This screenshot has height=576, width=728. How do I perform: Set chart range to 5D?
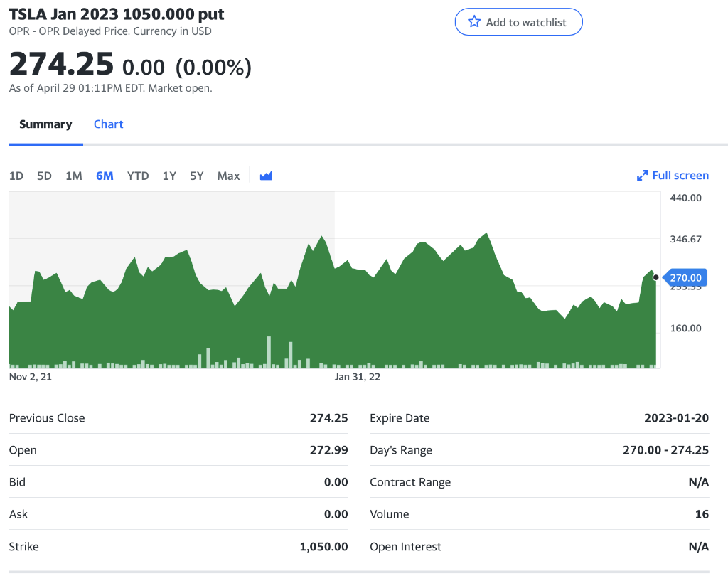coord(44,176)
